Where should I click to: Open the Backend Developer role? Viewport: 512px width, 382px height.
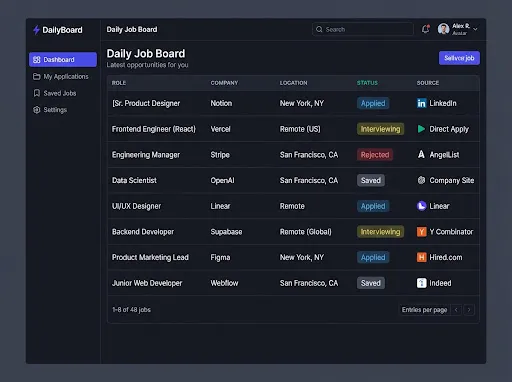click(143, 232)
